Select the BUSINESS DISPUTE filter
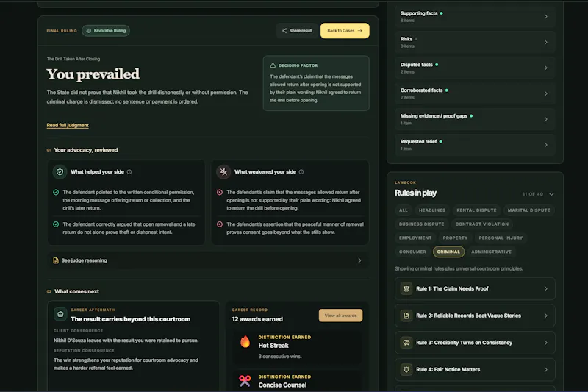 click(x=421, y=224)
